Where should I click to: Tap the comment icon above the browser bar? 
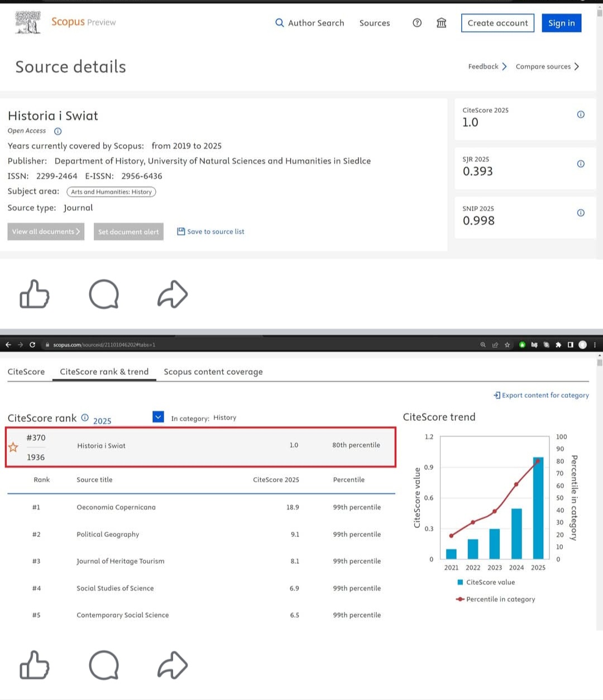pyautogui.click(x=104, y=294)
